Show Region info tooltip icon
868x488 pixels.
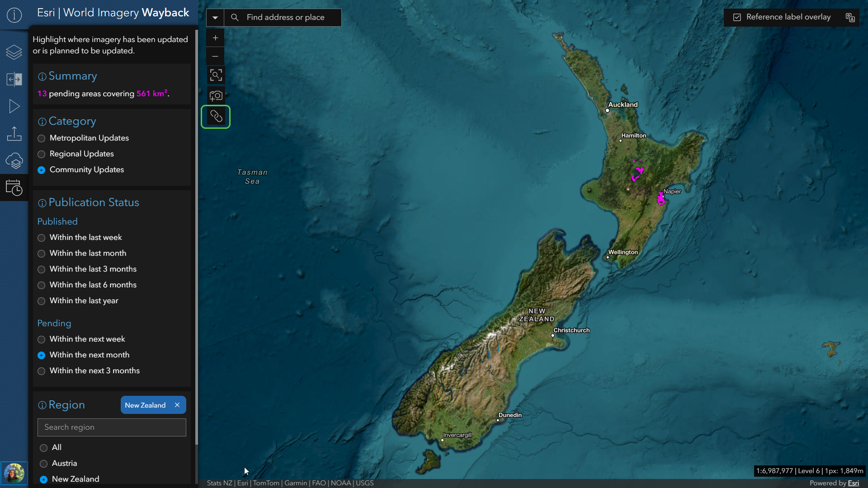click(x=42, y=405)
